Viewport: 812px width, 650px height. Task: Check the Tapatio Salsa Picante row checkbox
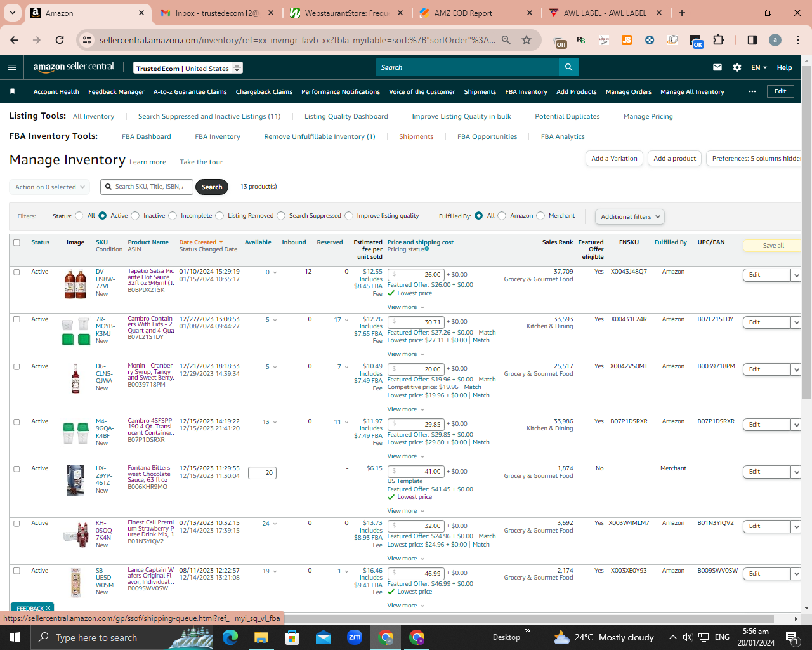tap(16, 272)
